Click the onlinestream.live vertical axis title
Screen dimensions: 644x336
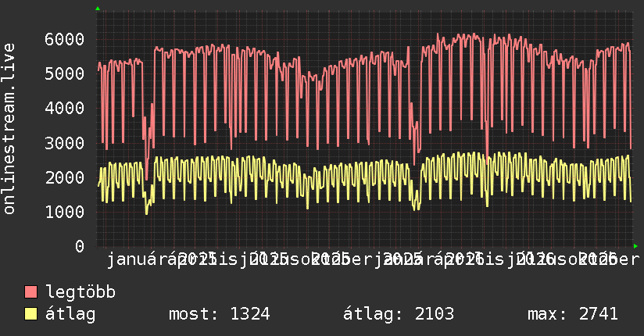click(x=9, y=129)
